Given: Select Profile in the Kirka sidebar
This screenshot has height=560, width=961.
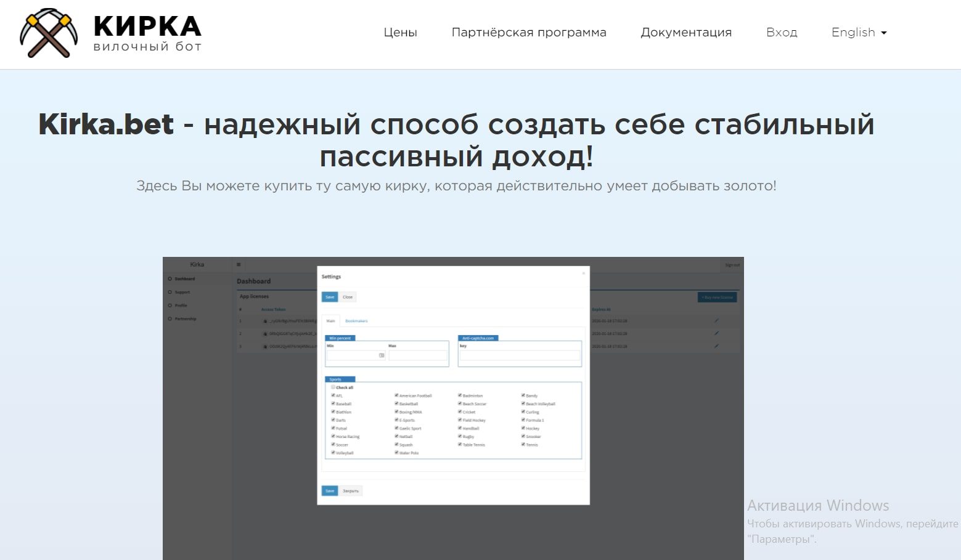Looking at the screenshot, I should (x=178, y=306).
